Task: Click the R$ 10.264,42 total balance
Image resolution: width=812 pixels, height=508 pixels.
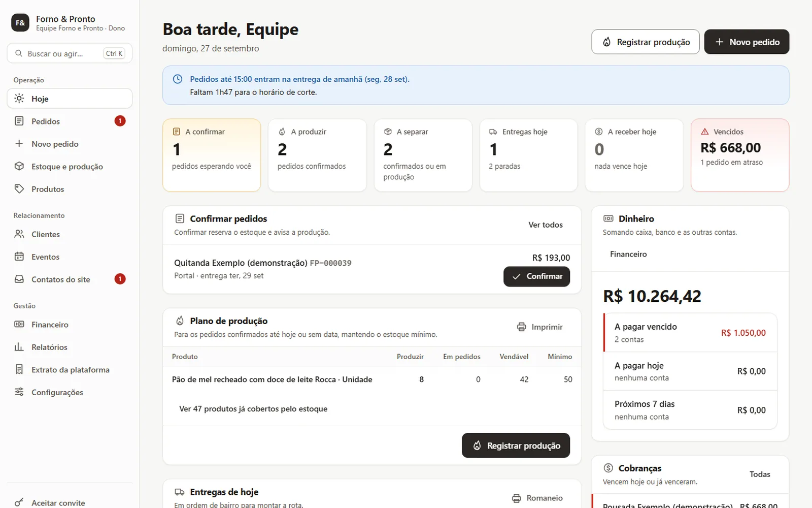Action: coord(652,296)
